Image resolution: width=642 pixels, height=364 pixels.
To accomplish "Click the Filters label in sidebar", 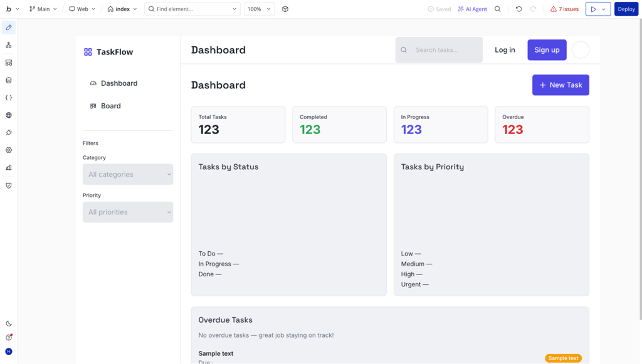I will coord(90,143).
